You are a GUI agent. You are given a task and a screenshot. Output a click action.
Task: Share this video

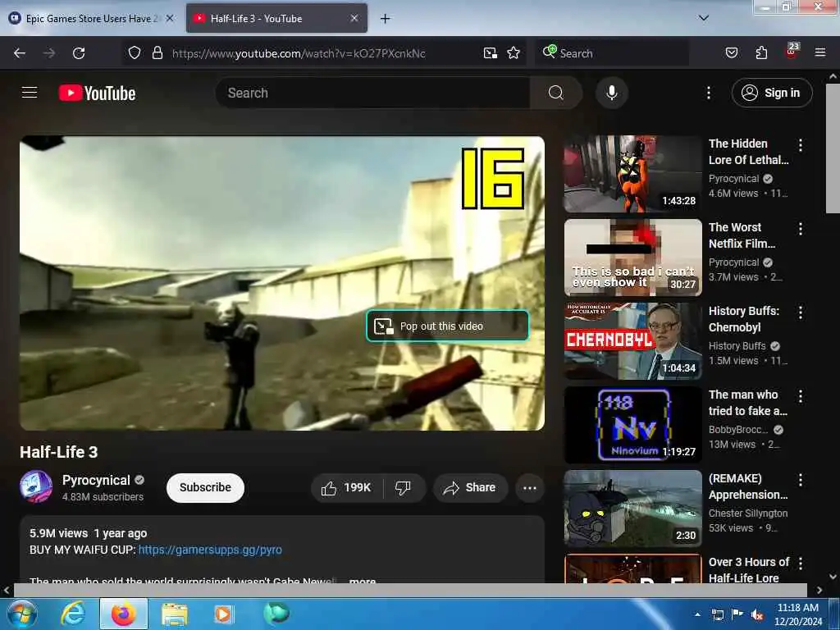point(470,487)
